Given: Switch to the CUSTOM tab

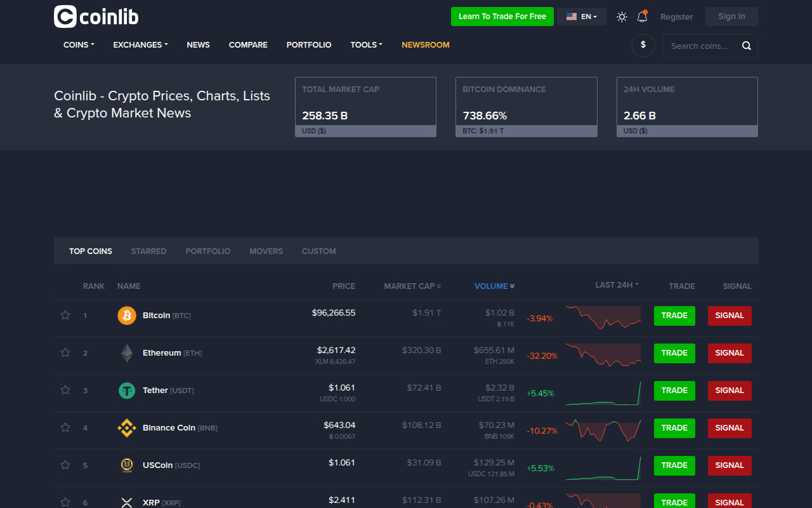Looking at the screenshot, I should click(319, 251).
